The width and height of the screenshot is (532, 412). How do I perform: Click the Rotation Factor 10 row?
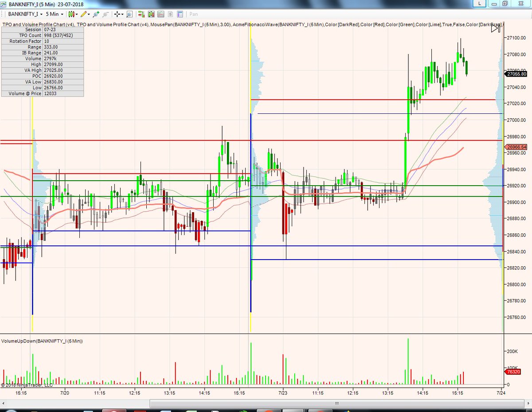(x=42, y=41)
